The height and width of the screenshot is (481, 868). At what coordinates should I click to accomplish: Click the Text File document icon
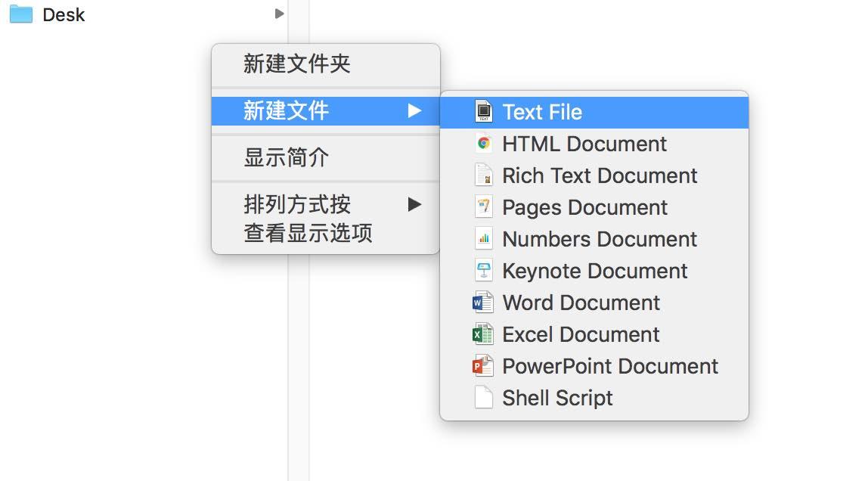pyautogui.click(x=483, y=111)
